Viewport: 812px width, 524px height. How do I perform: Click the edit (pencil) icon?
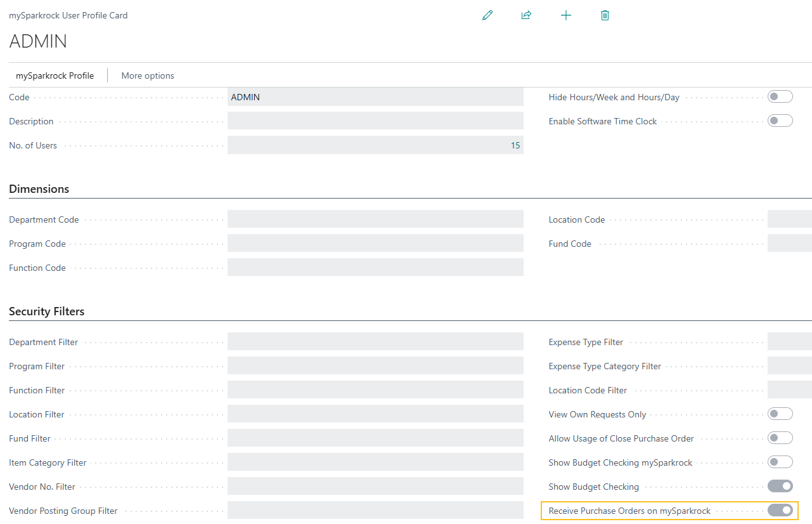pyautogui.click(x=487, y=15)
